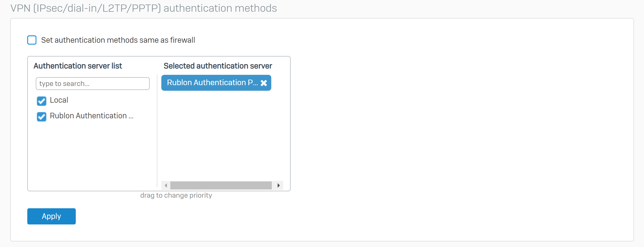Click the Authentication server list heading
Image resolution: width=644 pixels, height=247 pixels.
pyautogui.click(x=78, y=66)
